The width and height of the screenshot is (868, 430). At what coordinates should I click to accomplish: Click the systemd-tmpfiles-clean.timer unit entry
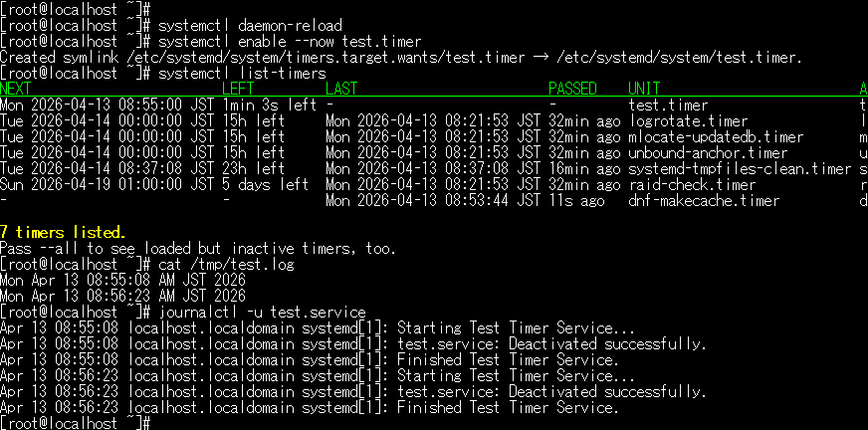(x=740, y=168)
